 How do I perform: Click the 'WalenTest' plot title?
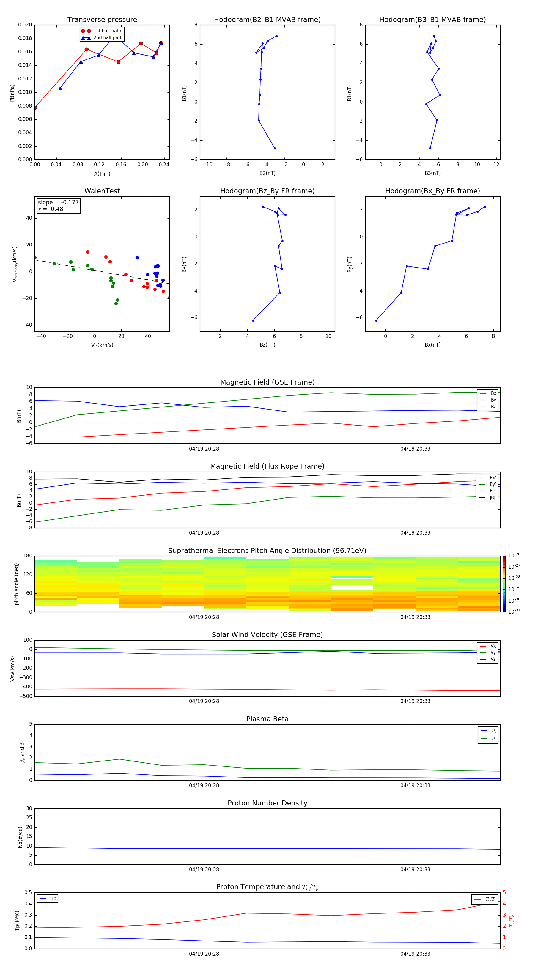click(102, 191)
